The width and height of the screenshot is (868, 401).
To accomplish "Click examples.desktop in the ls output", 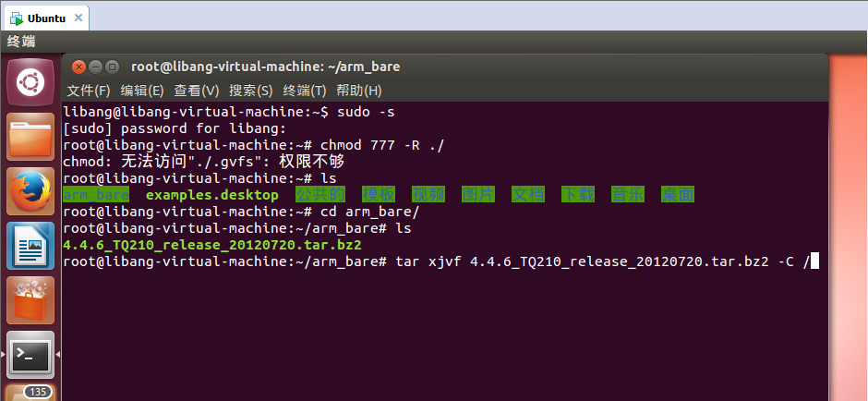I will 212,195.
